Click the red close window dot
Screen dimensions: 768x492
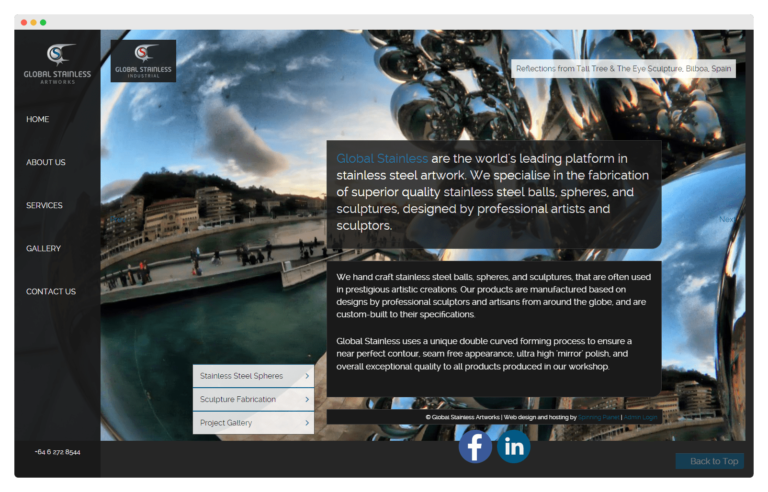click(x=24, y=23)
